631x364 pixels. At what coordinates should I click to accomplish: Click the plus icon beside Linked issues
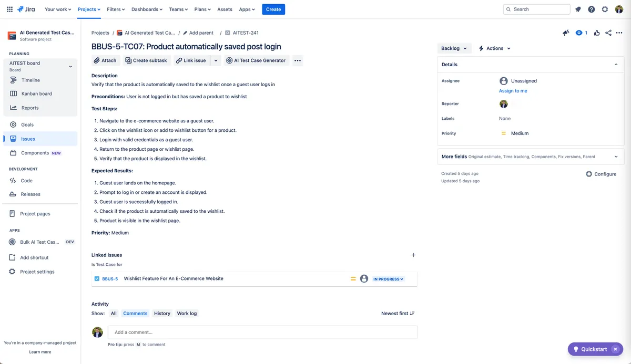tap(413, 255)
